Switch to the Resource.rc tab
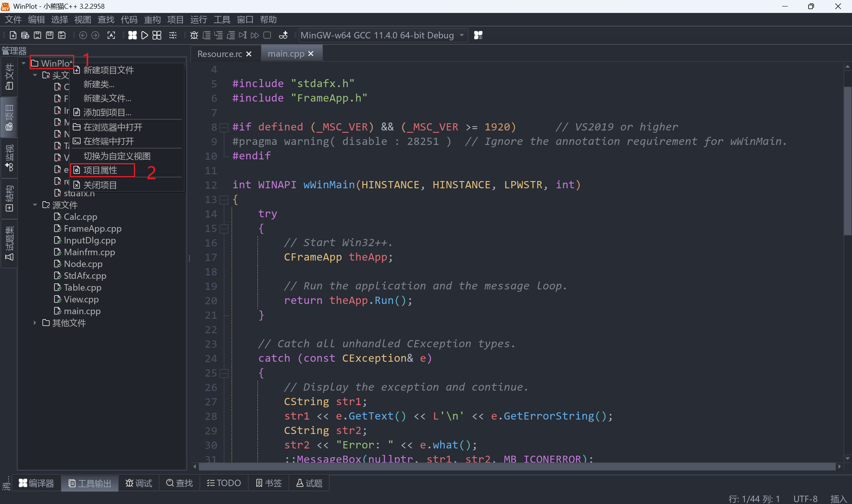The image size is (852, 504). [219, 54]
